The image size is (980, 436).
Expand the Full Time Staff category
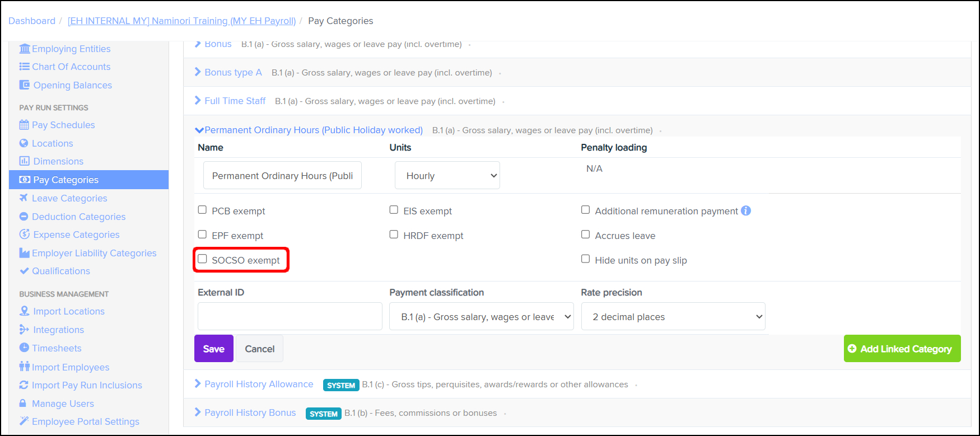[235, 101]
